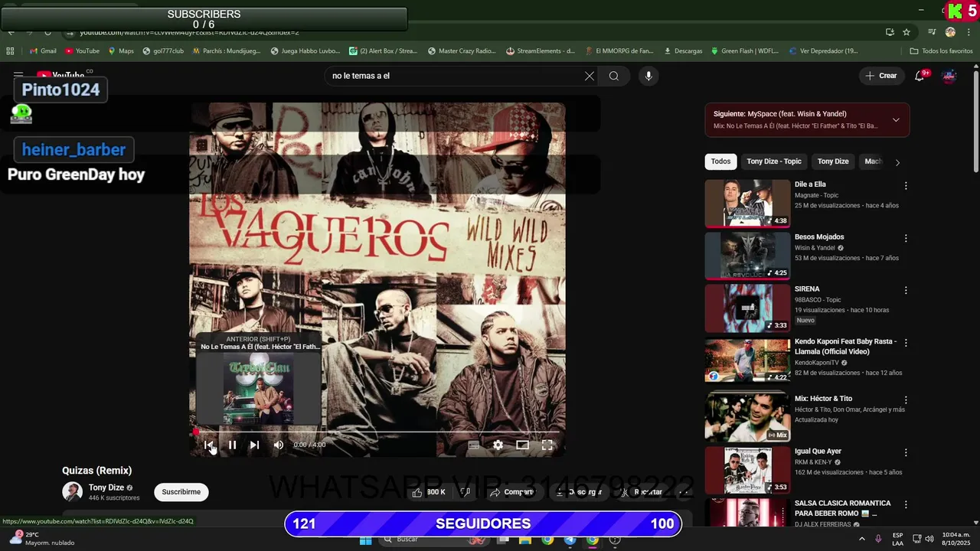Clear the search text with the X icon
This screenshot has height=551, width=980.
coord(590,76)
